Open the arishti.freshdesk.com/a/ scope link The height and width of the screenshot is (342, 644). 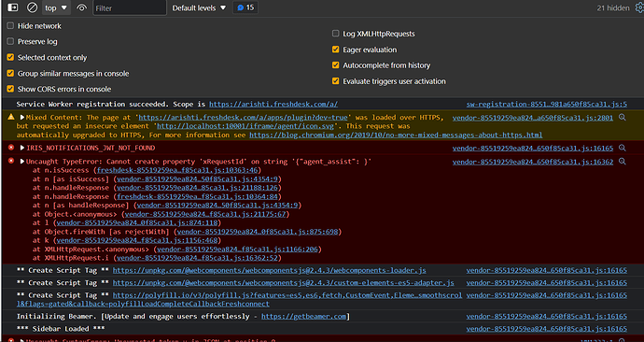(273, 104)
